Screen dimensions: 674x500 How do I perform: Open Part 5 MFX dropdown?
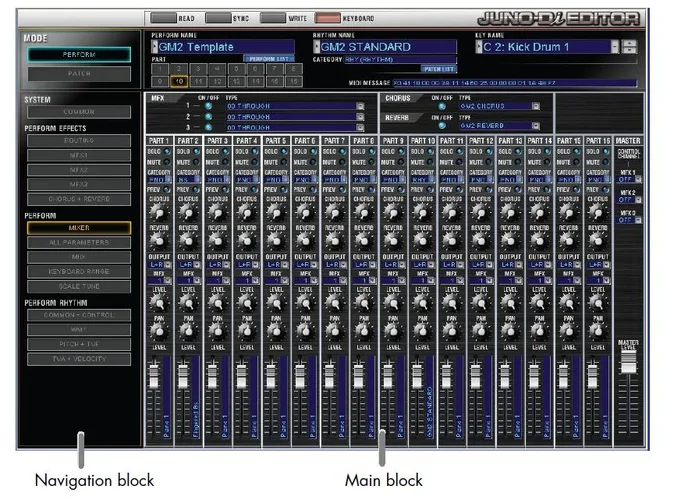coord(285,281)
